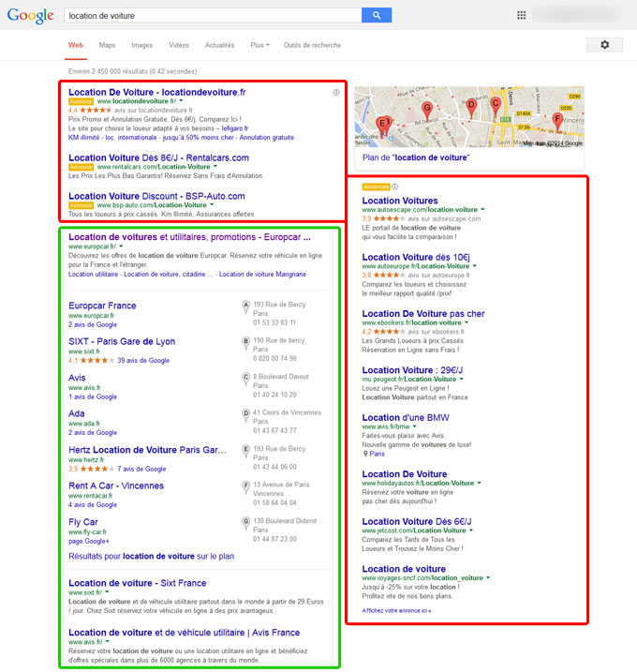The width and height of the screenshot is (637, 672).
Task: Open Plan de "location de voiture" link
Action: (416, 157)
